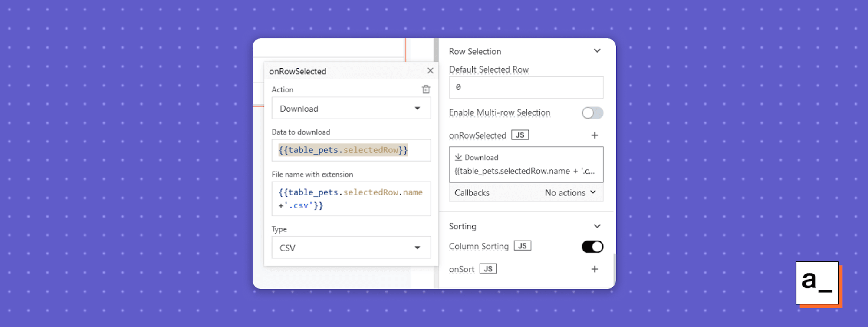Screen dimensions: 868x327
Task: Delete the action using the trash icon
Action: [426, 89]
